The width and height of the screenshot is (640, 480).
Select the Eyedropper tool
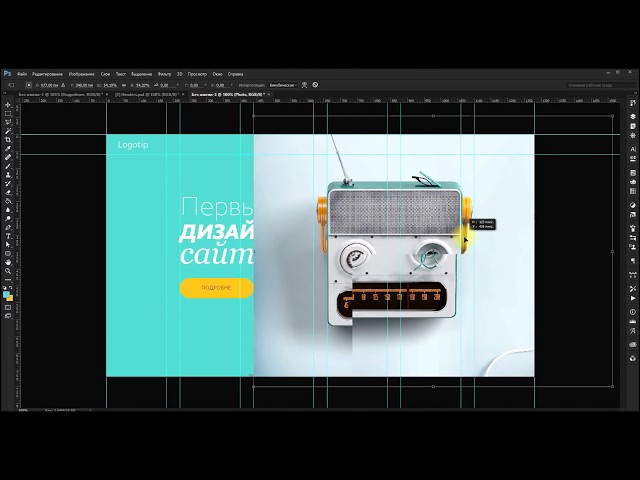[x=8, y=149]
